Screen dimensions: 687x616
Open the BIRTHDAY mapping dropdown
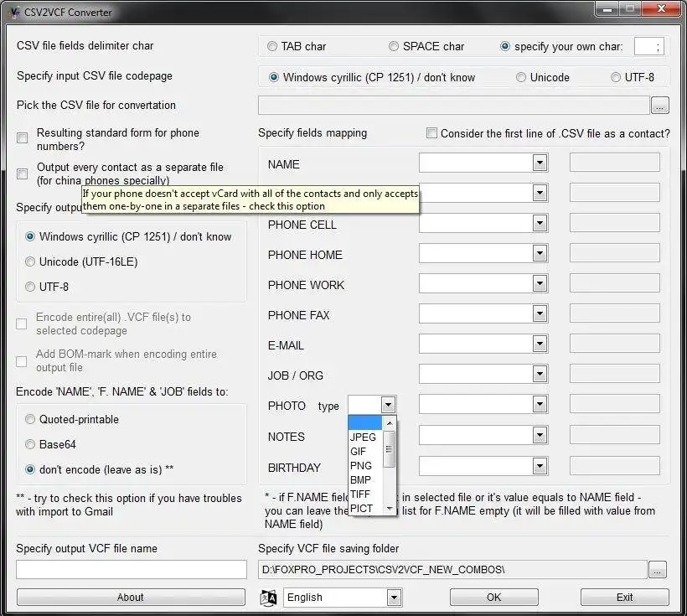(540, 466)
